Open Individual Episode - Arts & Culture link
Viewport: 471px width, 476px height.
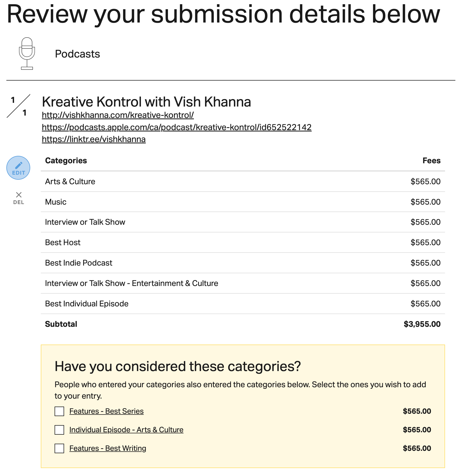126,430
